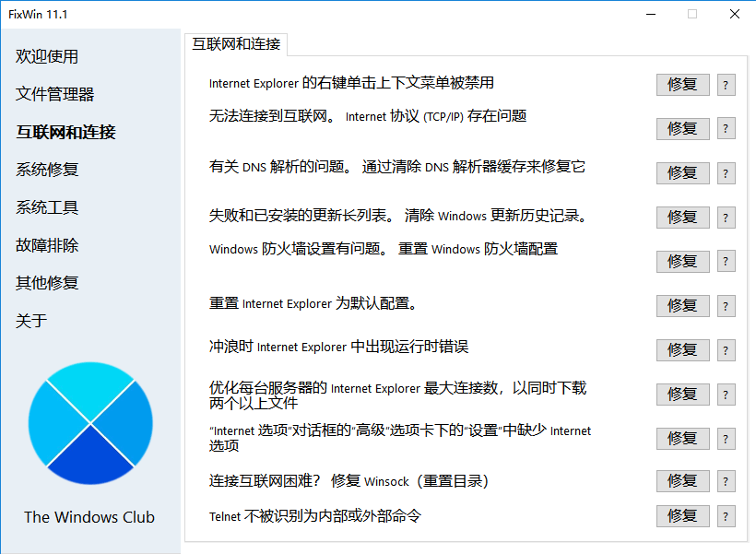Viewport: 756px width, 554px height.
Task: Open help for Telnet command fix
Action: click(726, 515)
